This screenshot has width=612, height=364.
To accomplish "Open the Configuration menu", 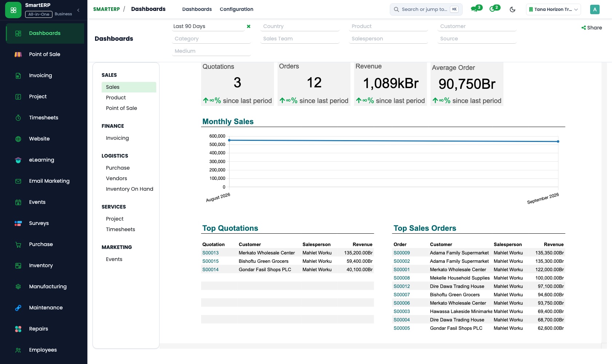I will pyautogui.click(x=236, y=9).
